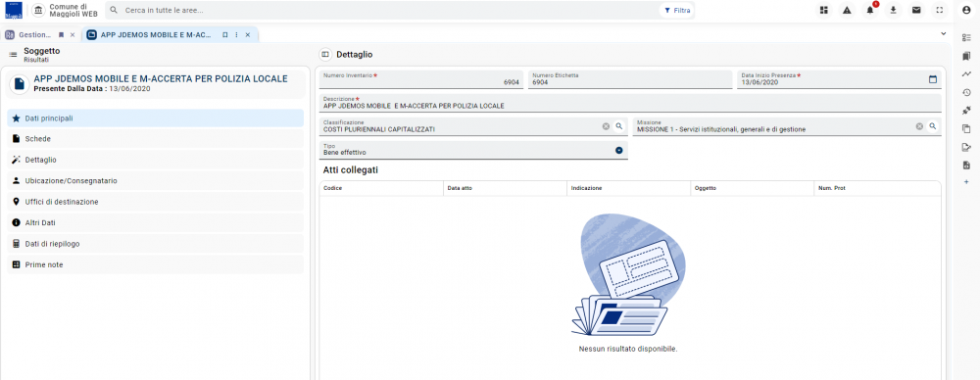
Task: Toggle the Soggetto list hamburger icon
Action: pyautogui.click(x=13, y=55)
